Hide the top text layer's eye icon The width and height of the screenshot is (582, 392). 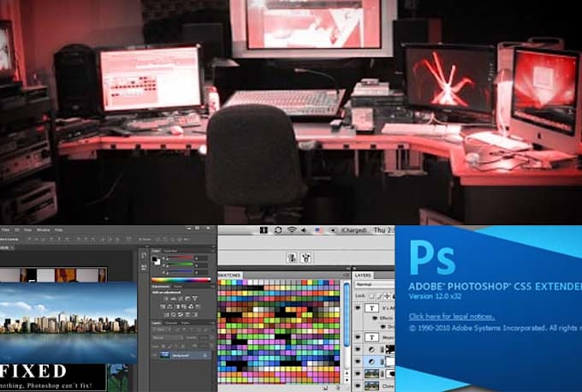pyautogui.click(x=358, y=308)
